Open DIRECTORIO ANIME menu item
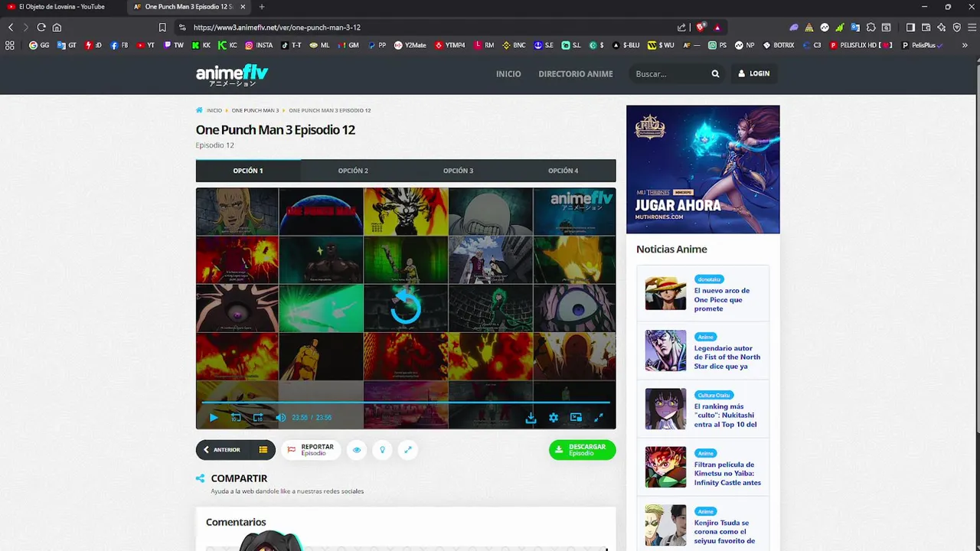The height and width of the screenshot is (551, 980). click(x=576, y=74)
